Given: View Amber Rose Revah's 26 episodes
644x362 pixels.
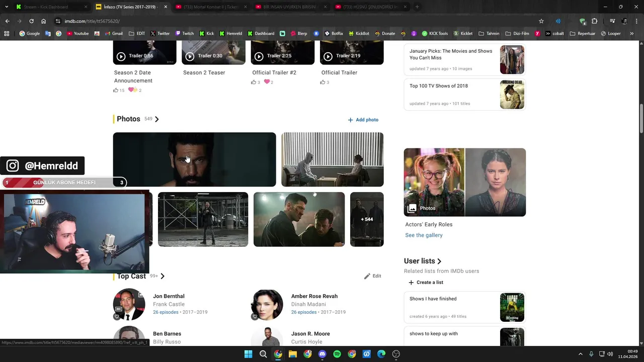Looking at the screenshot, I should tap(304, 312).
